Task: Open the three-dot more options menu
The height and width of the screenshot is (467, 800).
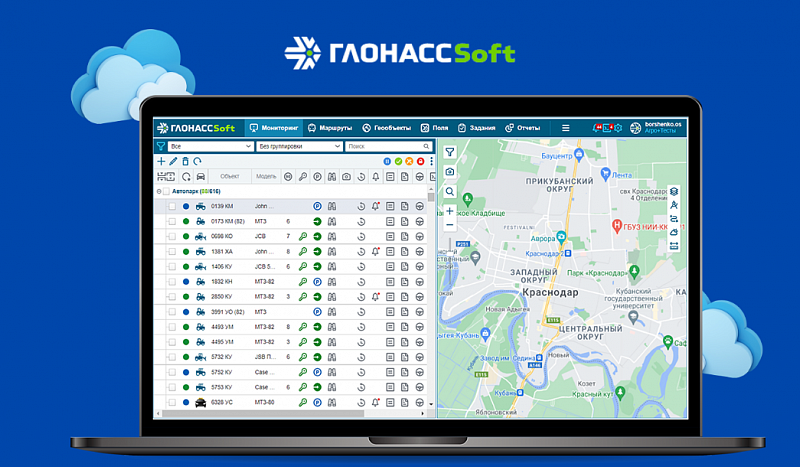Action: pos(431,161)
